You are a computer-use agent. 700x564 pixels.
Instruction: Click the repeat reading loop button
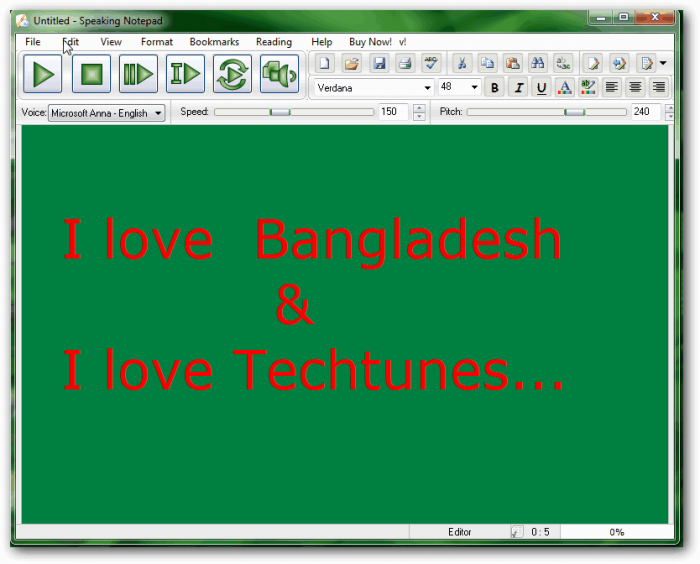(x=232, y=74)
